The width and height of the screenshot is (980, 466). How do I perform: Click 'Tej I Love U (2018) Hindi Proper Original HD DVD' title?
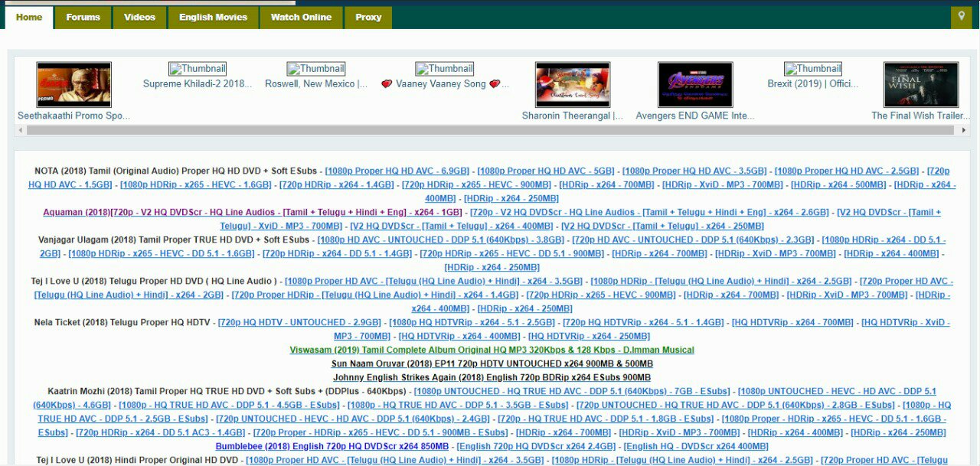[x=137, y=461]
